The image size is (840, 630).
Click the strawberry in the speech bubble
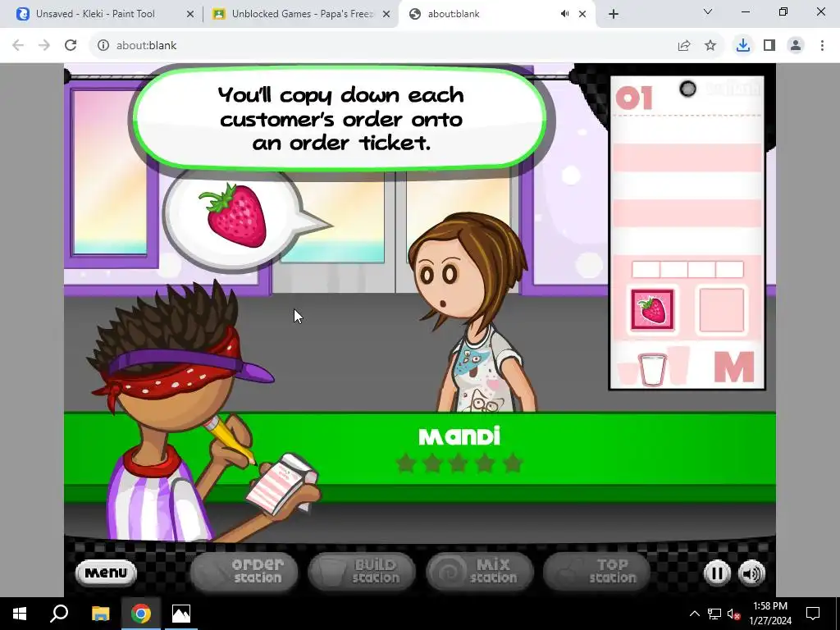(x=234, y=215)
